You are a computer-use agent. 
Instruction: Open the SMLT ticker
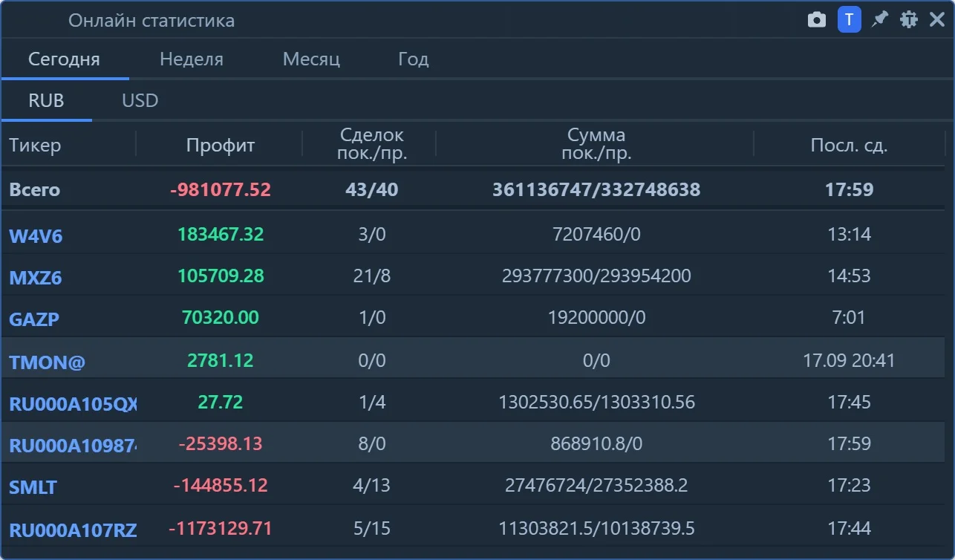[33, 487]
